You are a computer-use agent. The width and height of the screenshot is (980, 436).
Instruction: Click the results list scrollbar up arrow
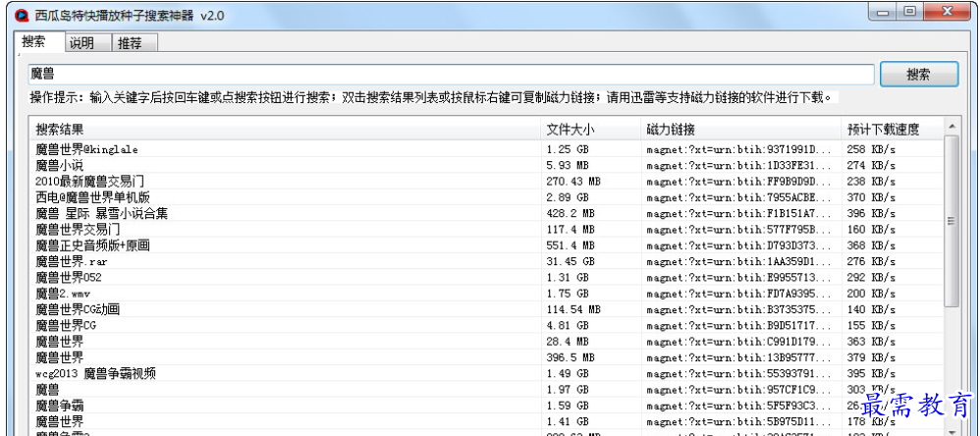coord(952,127)
